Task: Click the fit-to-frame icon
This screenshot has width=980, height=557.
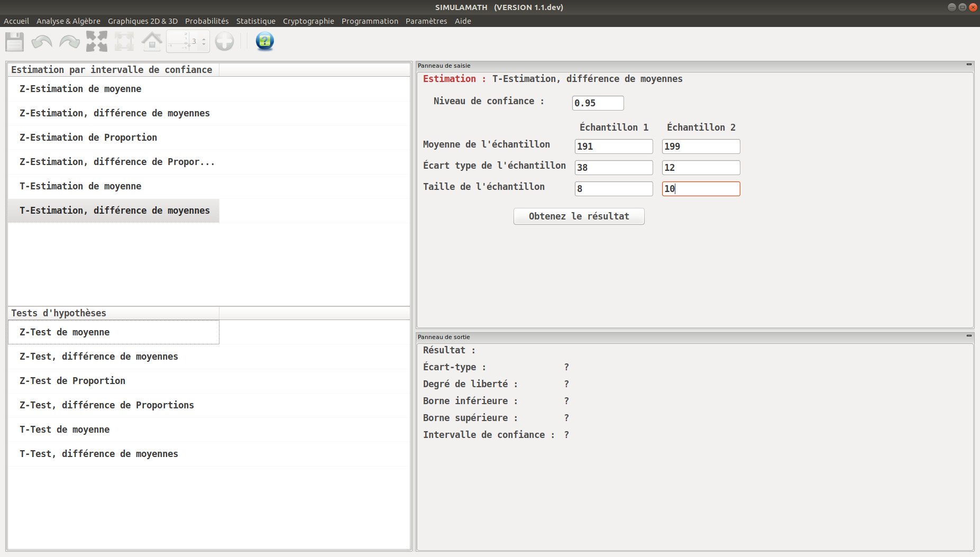Action: tap(124, 41)
